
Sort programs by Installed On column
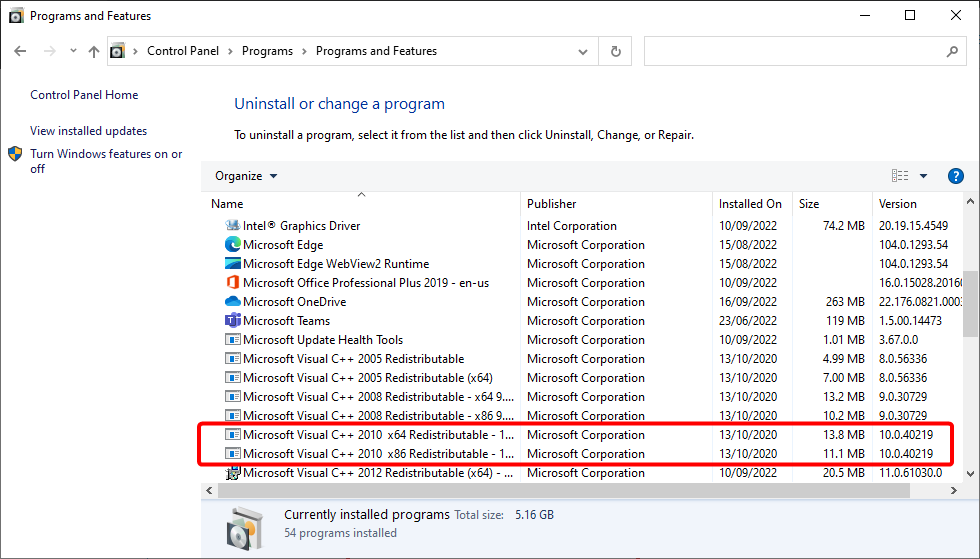point(750,204)
